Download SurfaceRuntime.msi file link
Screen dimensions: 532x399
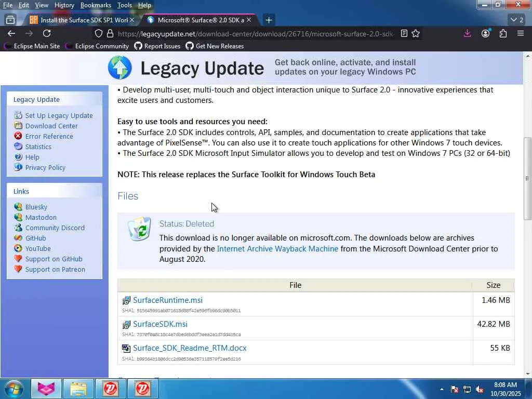168,300
